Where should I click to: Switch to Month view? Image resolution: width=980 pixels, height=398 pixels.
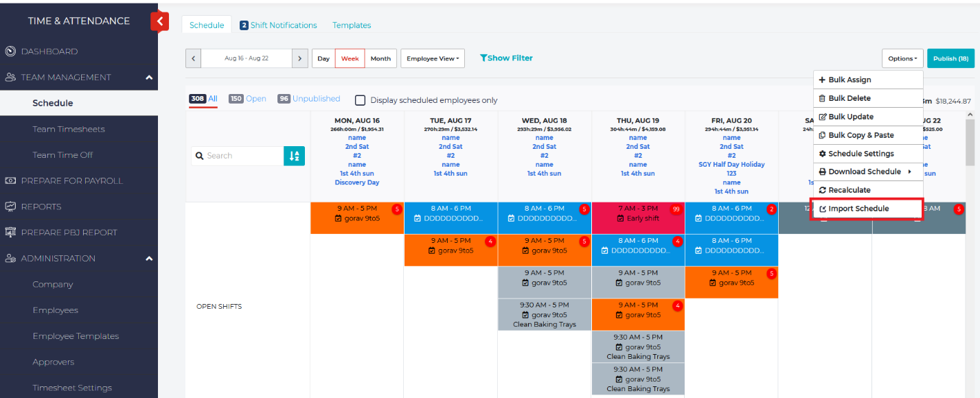[x=380, y=59]
